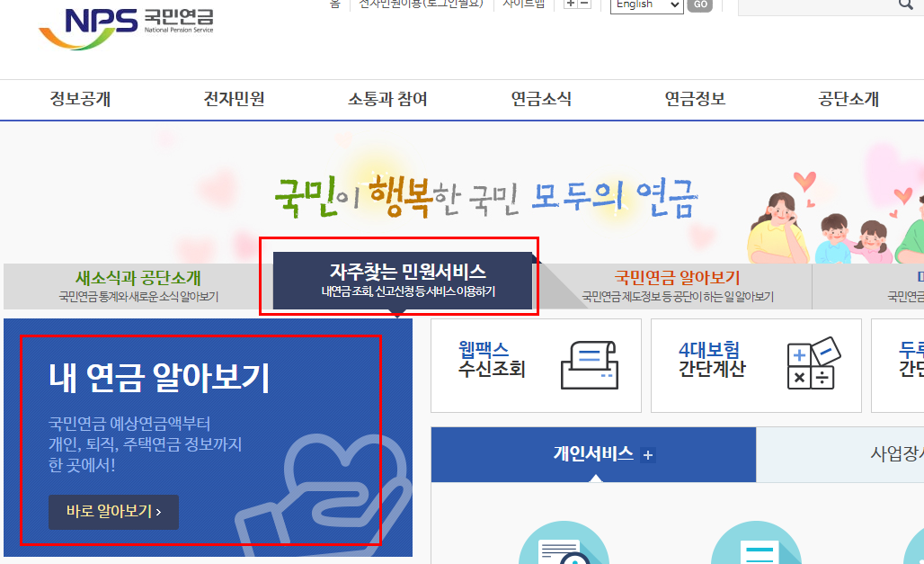The width and height of the screenshot is (924, 564).
Task: Click the plus icon beside 개인서비스
Action: 648,455
